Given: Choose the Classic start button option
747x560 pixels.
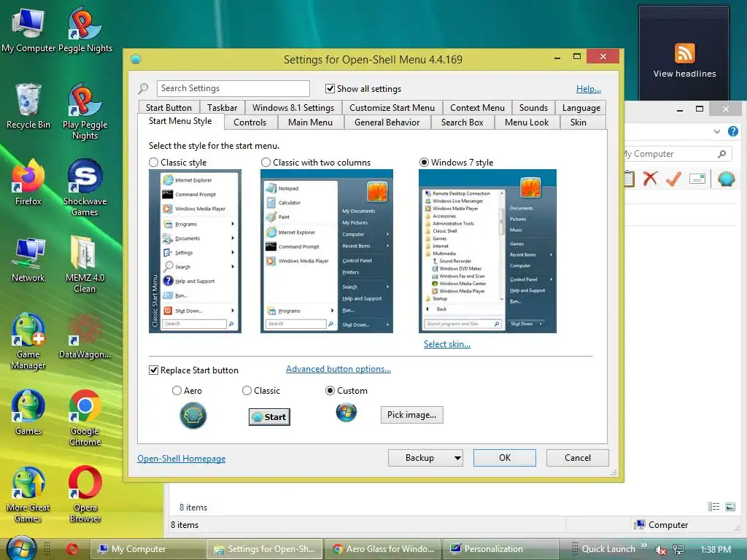Looking at the screenshot, I should (x=247, y=391).
